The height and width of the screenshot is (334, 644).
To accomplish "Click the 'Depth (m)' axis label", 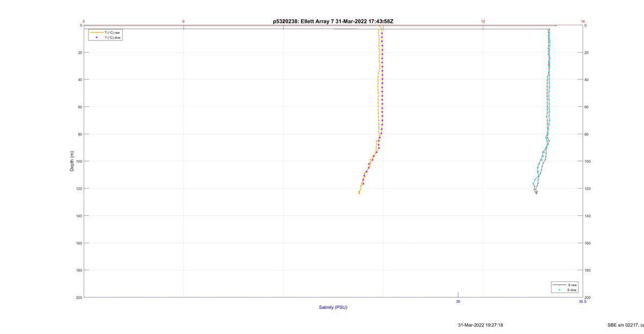I will (72, 161).
